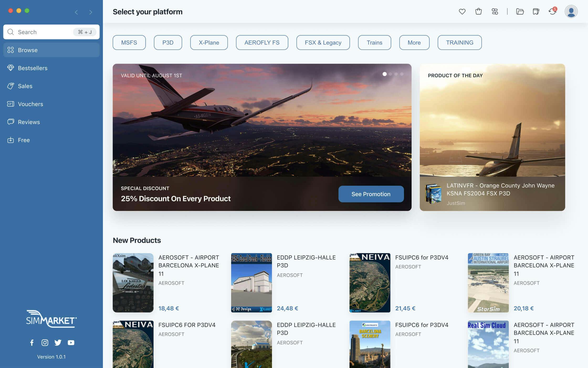Click the Free download icon
The image size is (588, 368).
10,140
